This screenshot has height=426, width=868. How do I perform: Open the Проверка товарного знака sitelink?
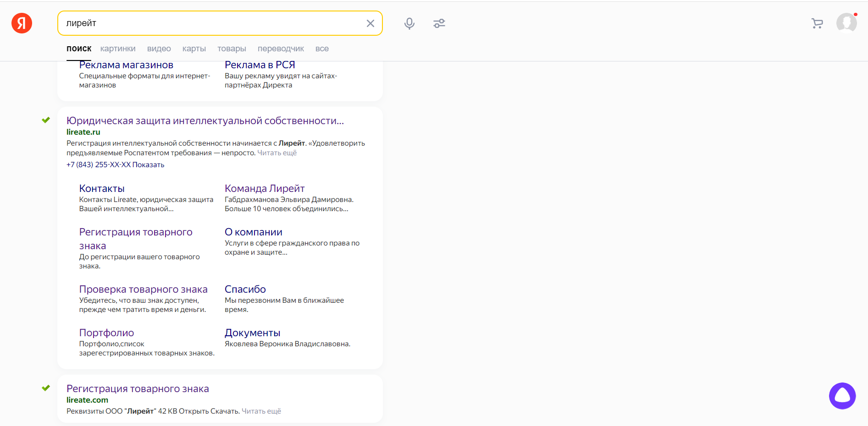click(144, 289)
